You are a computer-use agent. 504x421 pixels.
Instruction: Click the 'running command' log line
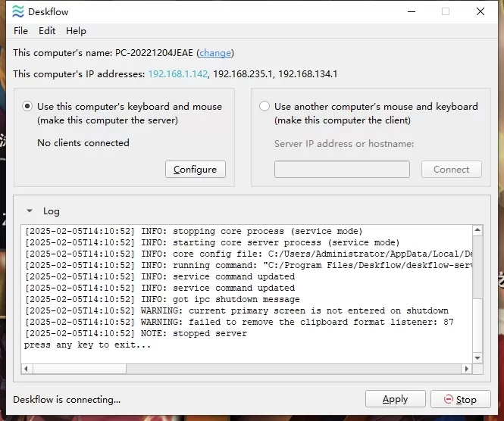coord(249,265)
